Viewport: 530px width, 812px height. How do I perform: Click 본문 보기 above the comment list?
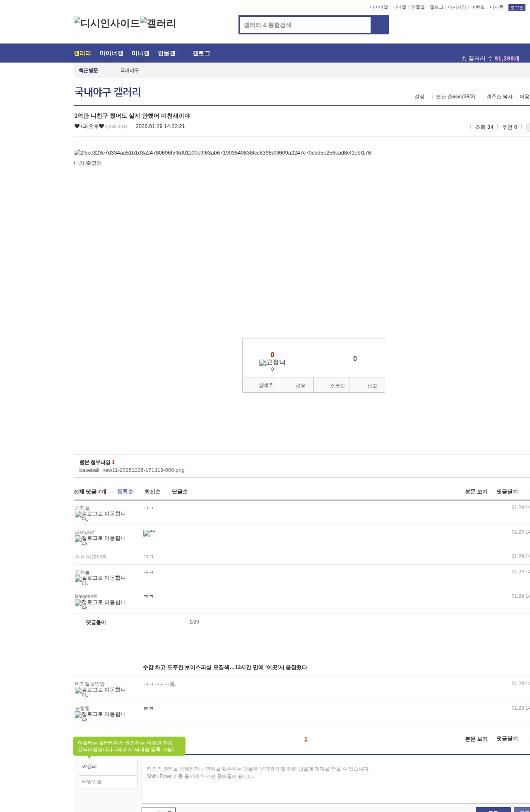[476, 492]
